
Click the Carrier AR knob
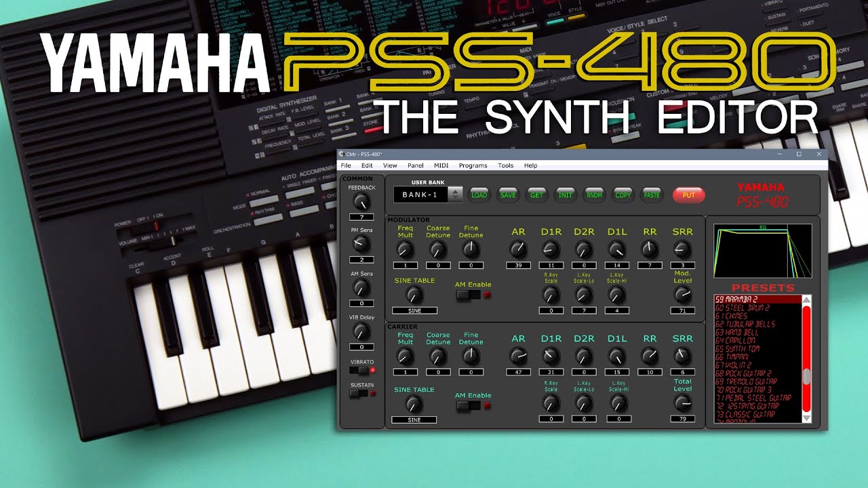pyautogui.click(x=519, y=356)
